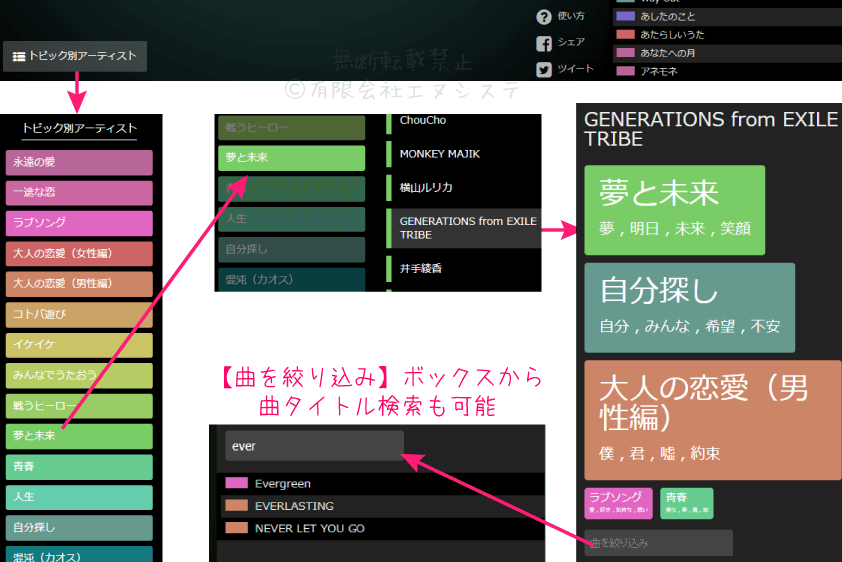Click the dimmed 戦うヒーロー entry in the middle panel
Viewport: 842px width, 562px height.
click(292, 128)
